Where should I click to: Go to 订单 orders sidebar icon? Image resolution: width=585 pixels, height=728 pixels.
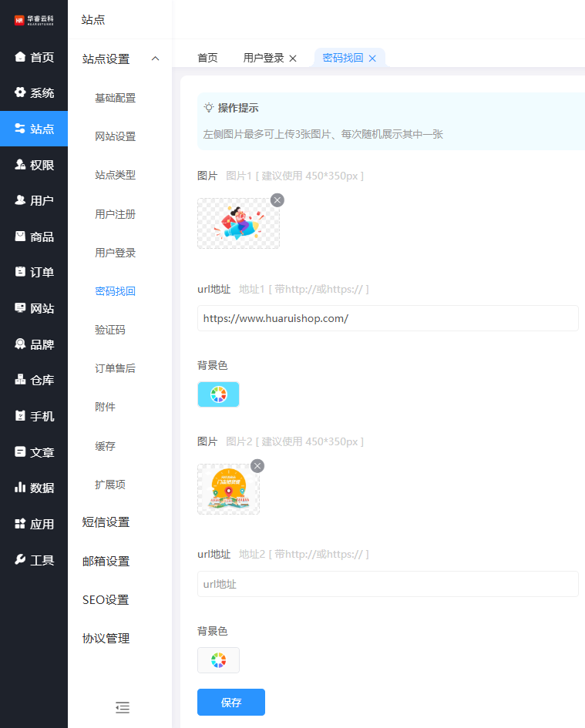(21, 272)
